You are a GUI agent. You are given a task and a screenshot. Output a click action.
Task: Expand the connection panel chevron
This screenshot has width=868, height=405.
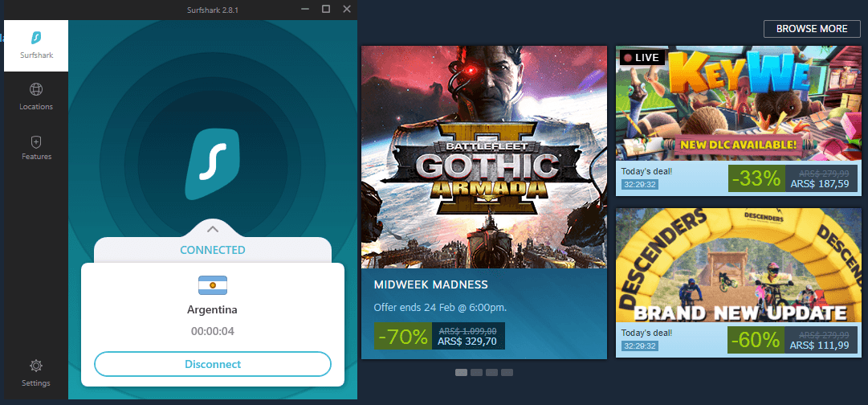[213, 229]
